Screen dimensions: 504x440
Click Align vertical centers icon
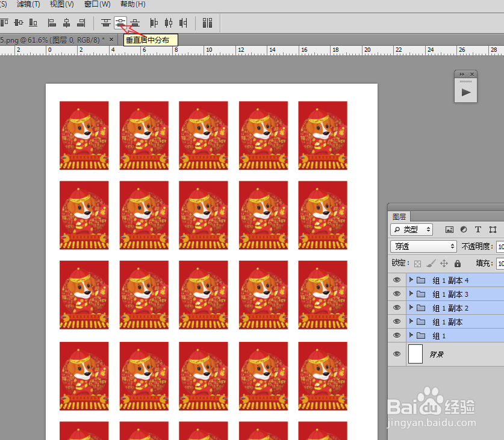[x=19, y=22]
